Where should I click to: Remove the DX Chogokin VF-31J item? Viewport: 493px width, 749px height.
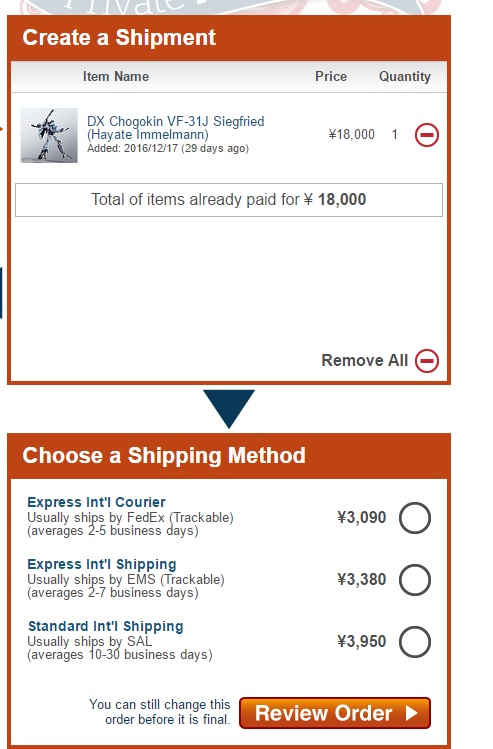(x=427, y=135)
